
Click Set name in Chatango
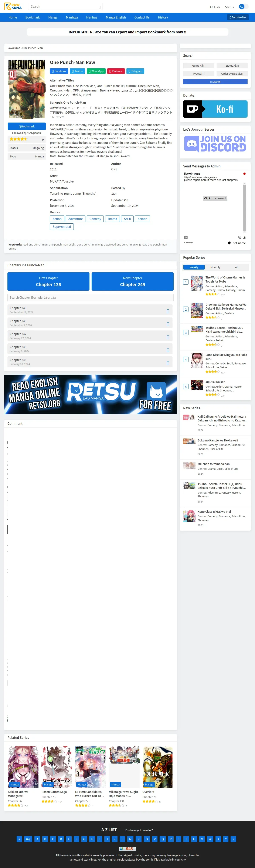coord(239,243)
